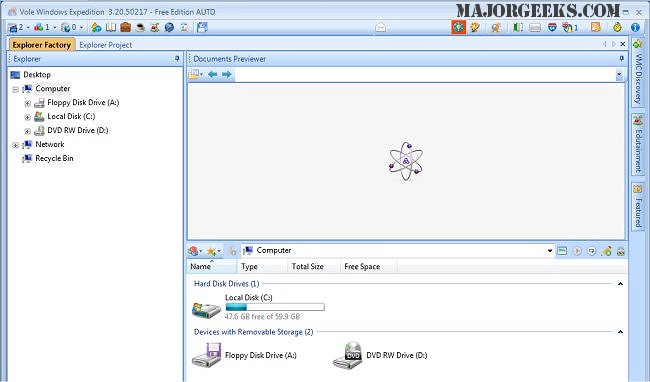Collapse the Hard Disk Drives group
Screen dimensions: 650x382
pyautogui.click(x=620, y=284)
